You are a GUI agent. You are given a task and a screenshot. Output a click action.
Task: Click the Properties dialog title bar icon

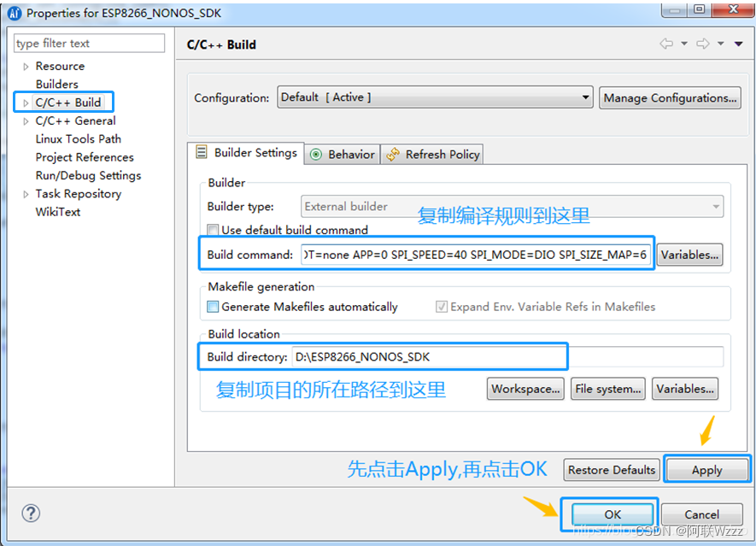click(x=15, y=13)
